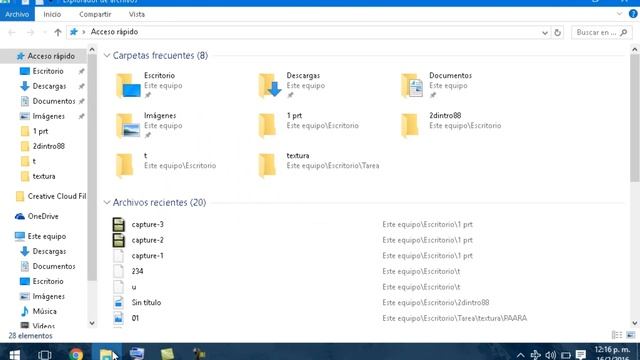Open volume control in system tray

pos(551,355)
